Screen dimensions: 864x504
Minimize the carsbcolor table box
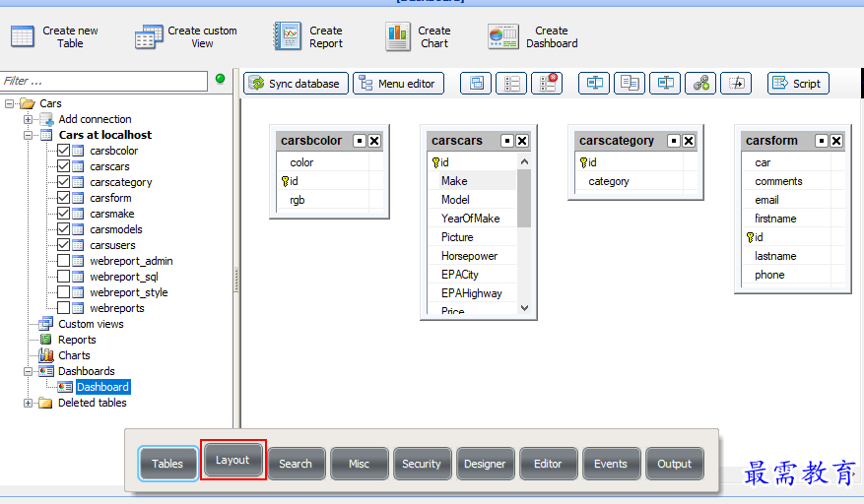pyautogui.click(x=360, y=141)
